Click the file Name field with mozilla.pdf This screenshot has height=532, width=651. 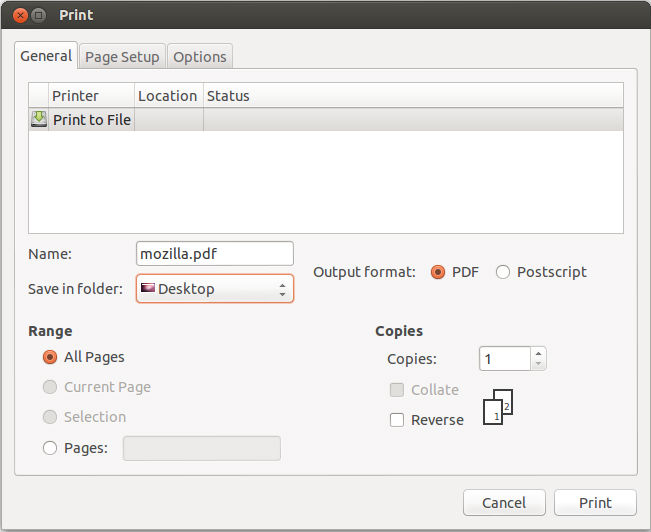215,254
